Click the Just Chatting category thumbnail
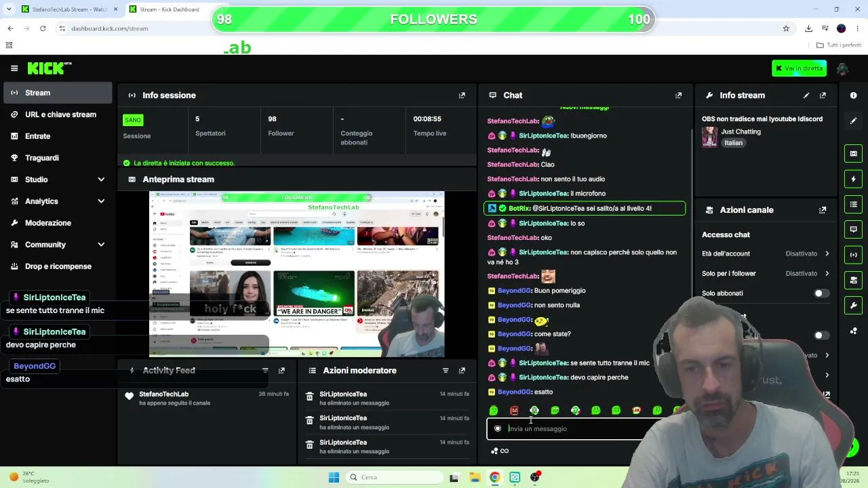Image resolution: width=868 pixels, height=488 pixels. point(709,137)
